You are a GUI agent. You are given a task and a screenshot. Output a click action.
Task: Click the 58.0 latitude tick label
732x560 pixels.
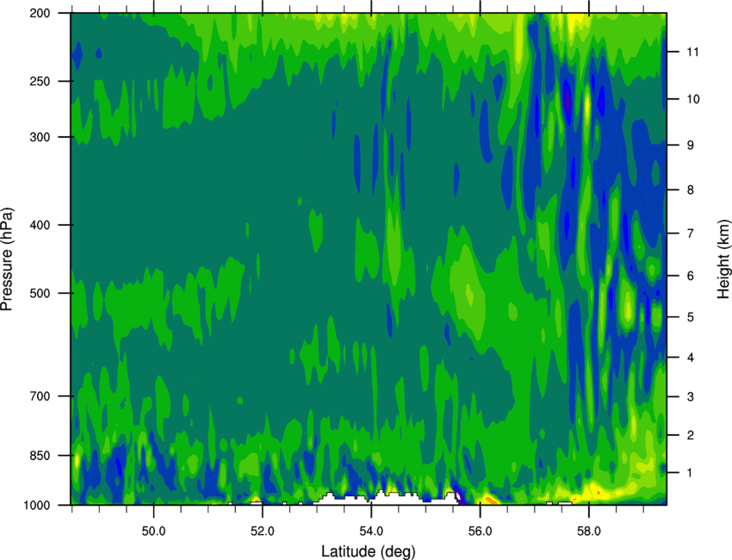589,531
